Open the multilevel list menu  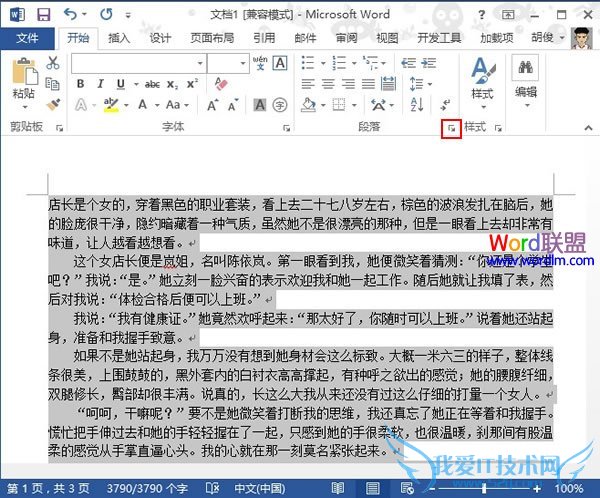tap(374, 63)
